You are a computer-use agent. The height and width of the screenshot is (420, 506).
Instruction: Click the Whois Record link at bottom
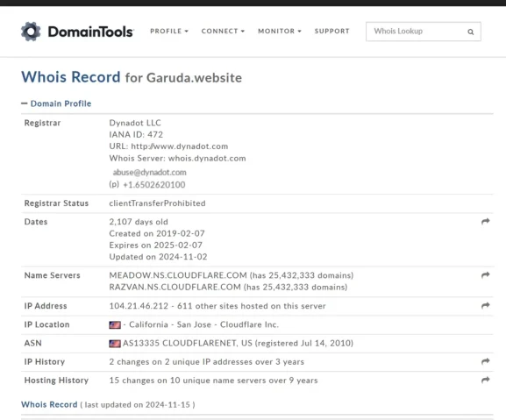49,404
